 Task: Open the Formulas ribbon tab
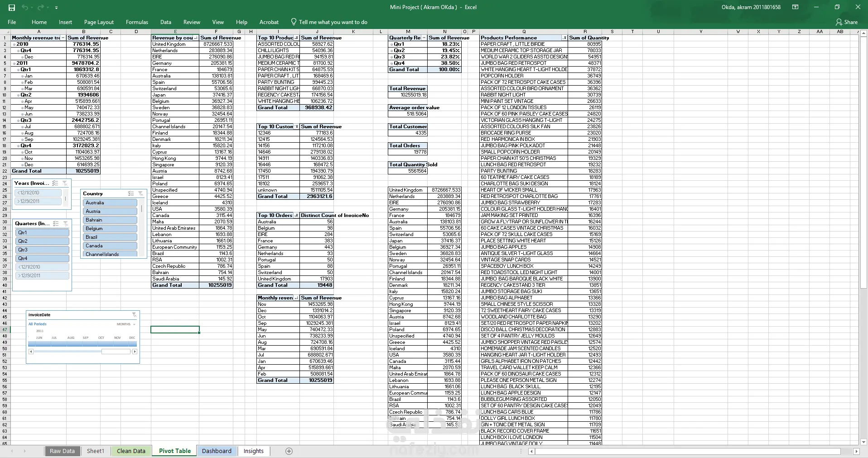[137, 22]
